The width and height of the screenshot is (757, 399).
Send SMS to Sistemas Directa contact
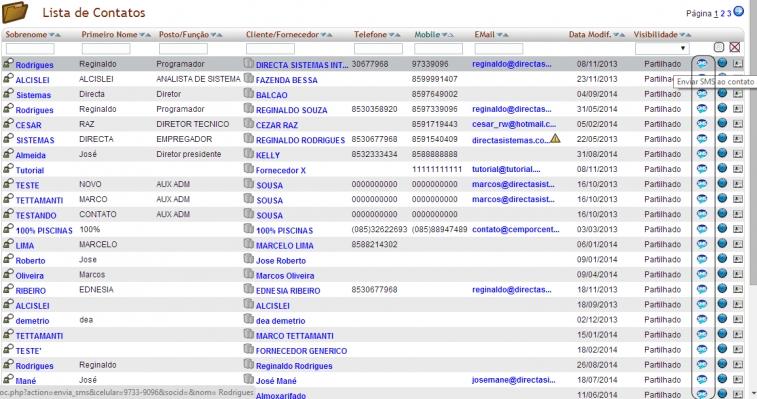coord(702,94)
